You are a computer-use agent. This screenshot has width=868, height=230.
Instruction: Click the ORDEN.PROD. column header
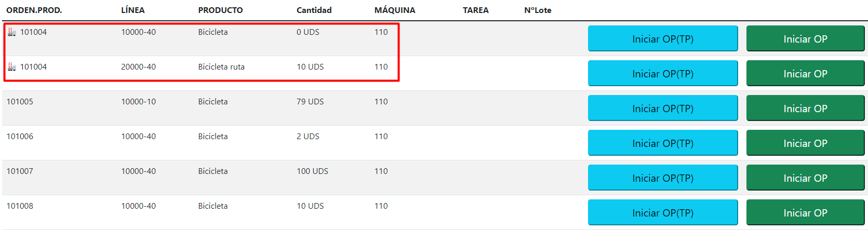coord(34,10)
